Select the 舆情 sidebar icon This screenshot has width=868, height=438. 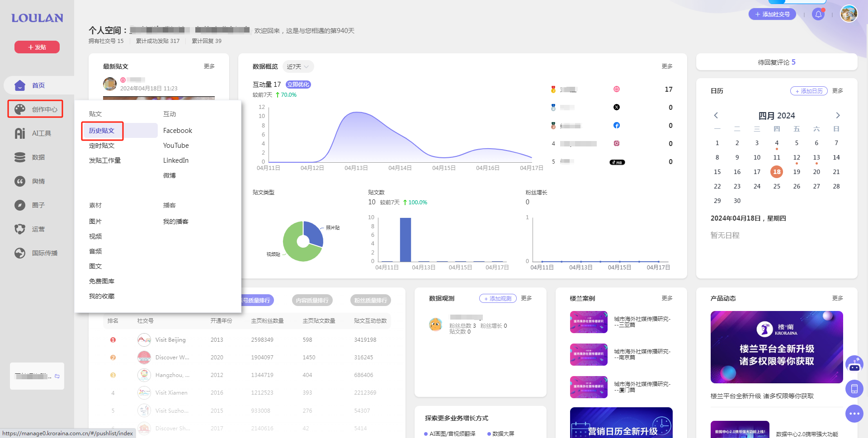coord(20,181)
